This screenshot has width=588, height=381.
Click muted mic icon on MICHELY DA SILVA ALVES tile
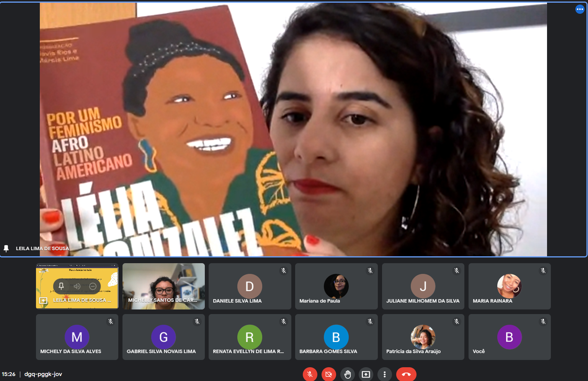click(111, 321)
